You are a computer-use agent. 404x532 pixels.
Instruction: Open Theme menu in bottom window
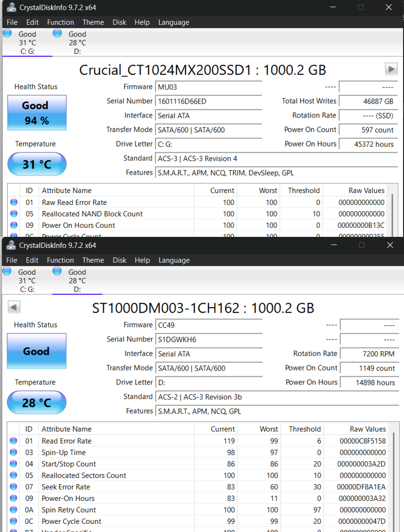pos(93,260)
